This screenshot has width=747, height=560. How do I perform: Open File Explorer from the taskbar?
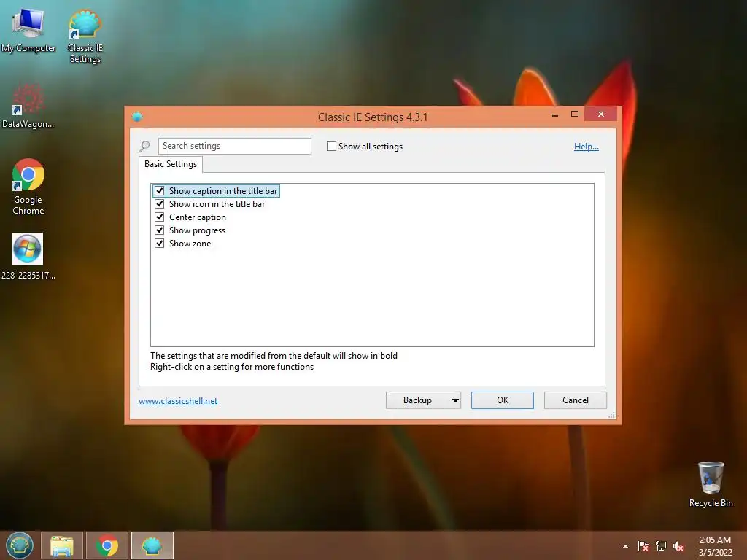(62, 545)
